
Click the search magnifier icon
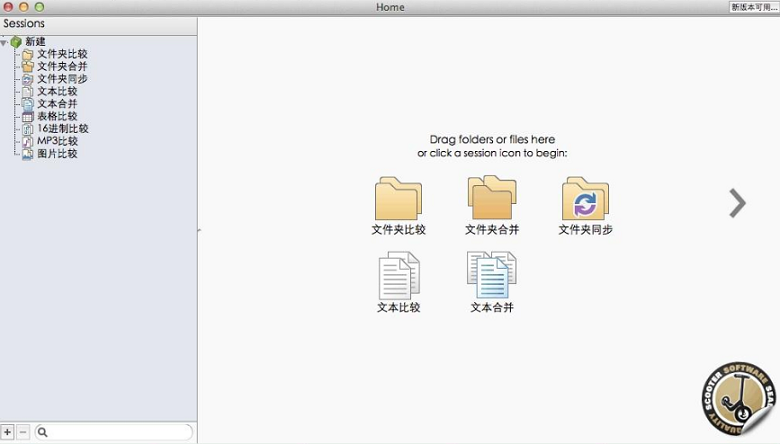point(43,432)
